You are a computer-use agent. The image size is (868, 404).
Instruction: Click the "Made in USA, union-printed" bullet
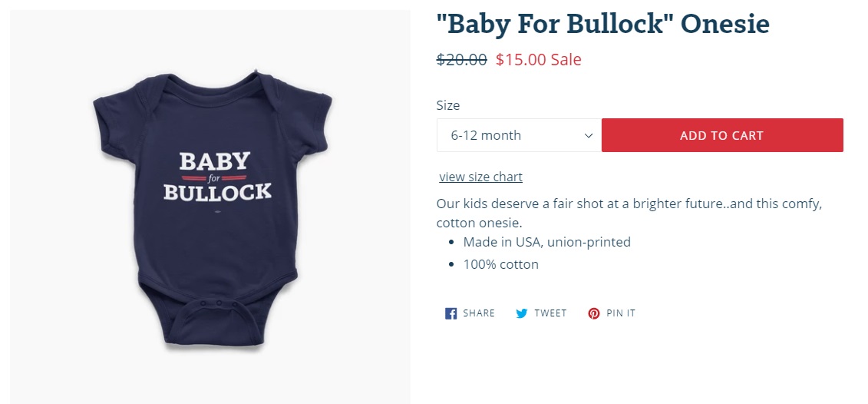click(x=546, y=242)
